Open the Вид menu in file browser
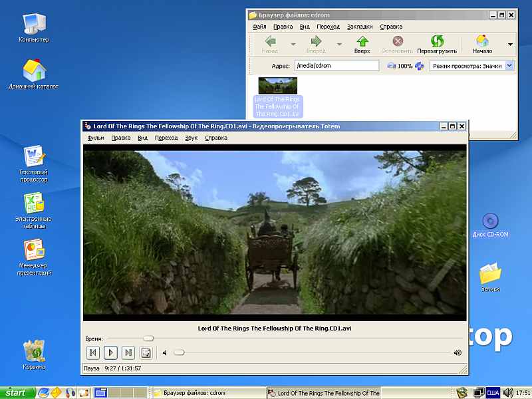This screenshot has width=532, height=399. [x=305, y=27]
